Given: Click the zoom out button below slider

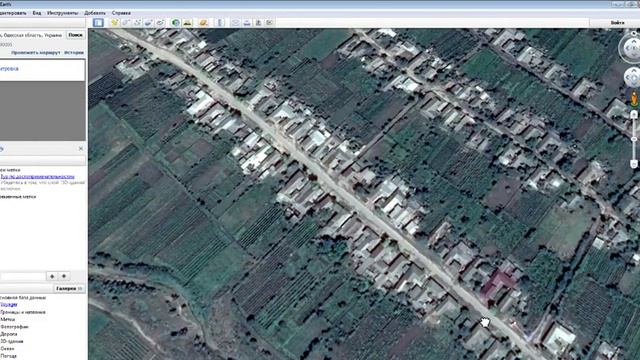Looking at the screenshot, I should tap(634, 164).
